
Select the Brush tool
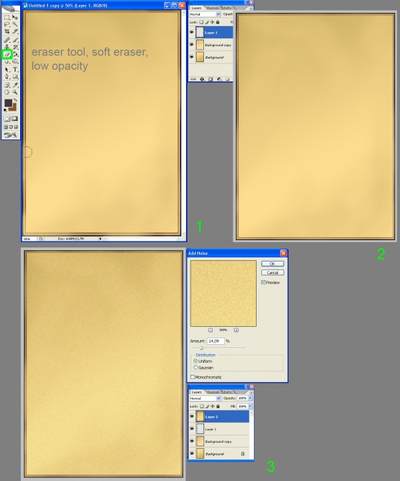click(x=15, y=39)
